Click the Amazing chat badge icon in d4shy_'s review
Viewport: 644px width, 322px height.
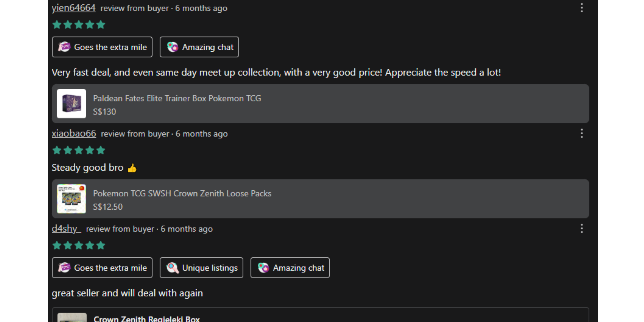pyautogui.click(x=263, y=268)
